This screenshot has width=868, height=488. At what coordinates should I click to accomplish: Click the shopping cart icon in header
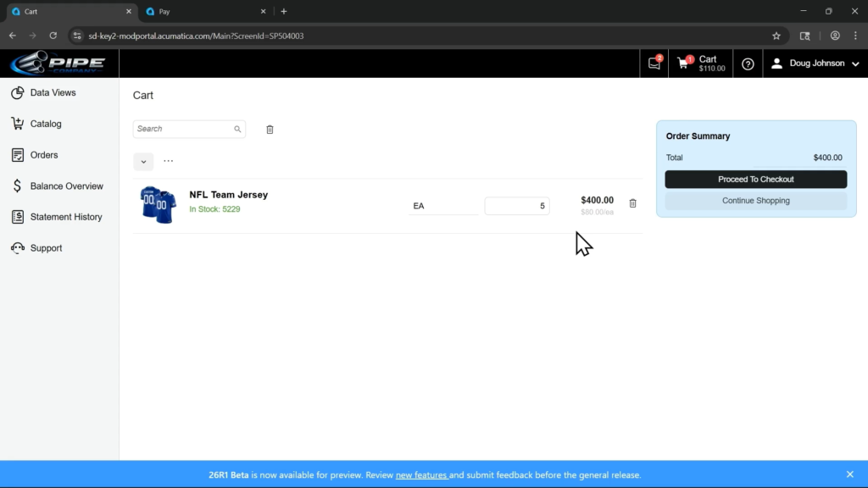[684, 64]
